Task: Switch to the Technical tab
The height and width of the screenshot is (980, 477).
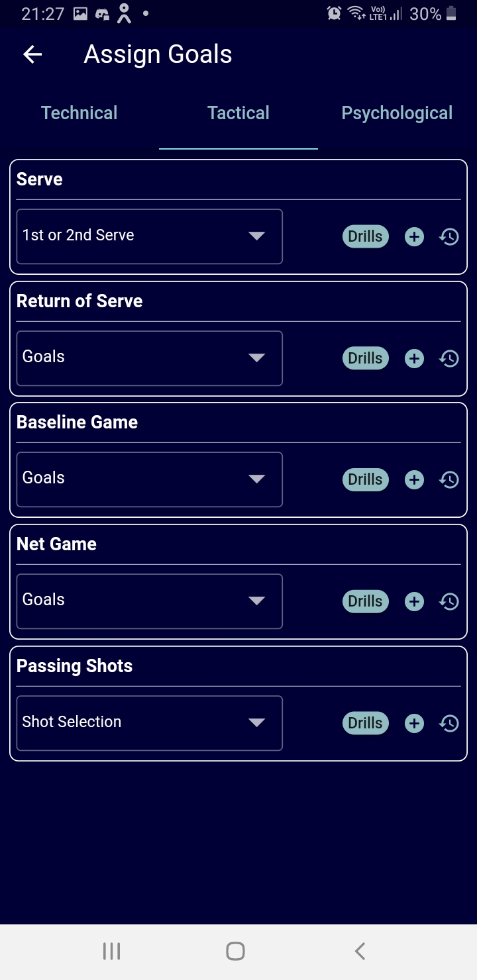Action: coord(79,113)
